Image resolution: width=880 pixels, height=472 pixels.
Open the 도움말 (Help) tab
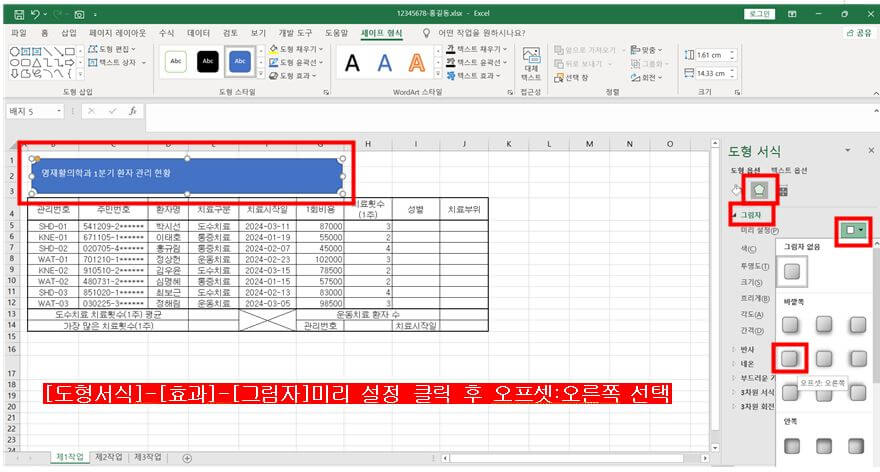click(336, 33)
